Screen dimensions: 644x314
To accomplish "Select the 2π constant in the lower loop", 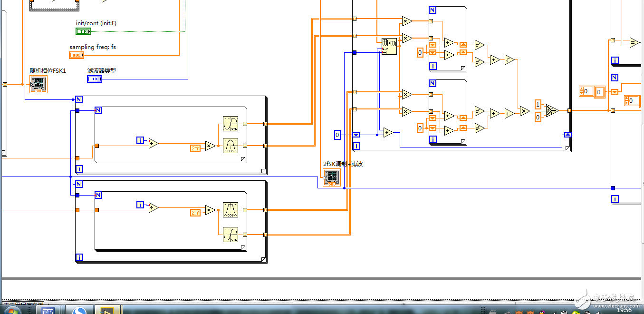I will tap(195, 213).
